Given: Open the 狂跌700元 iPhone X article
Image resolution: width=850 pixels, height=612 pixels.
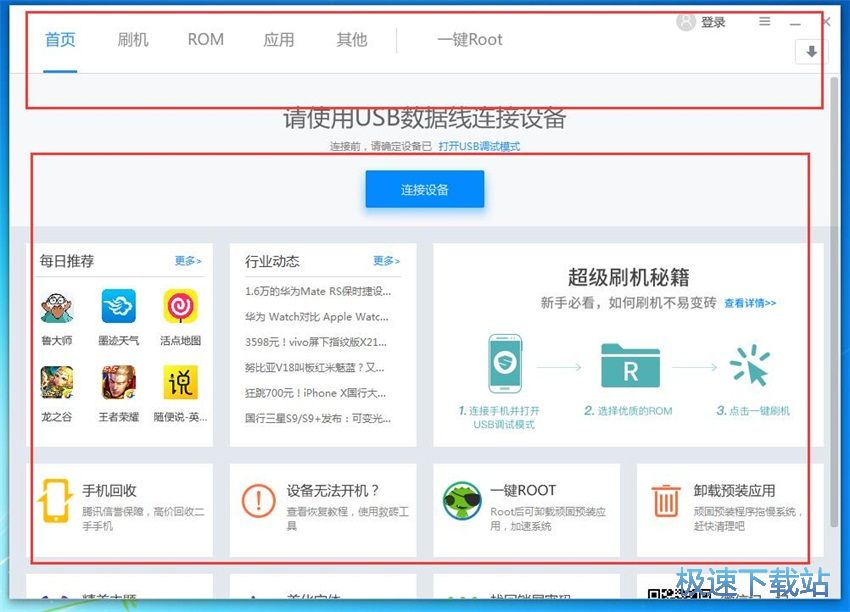Looking at the screenshot, I should (x=315, y=393).
